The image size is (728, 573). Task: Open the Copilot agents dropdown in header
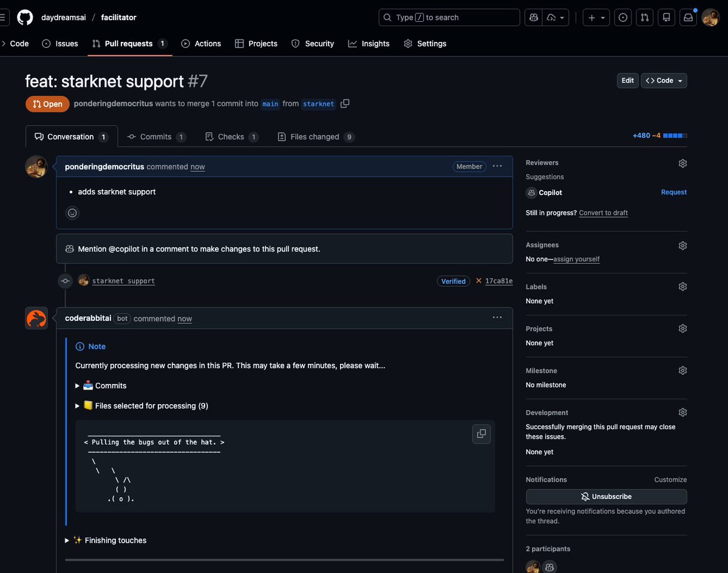pos(556,18)
